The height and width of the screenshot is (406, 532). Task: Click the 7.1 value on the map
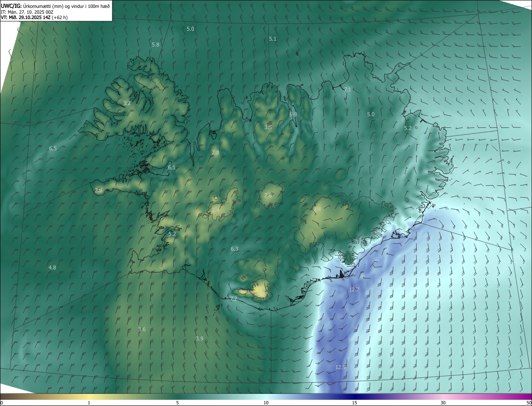click(348, 89)
